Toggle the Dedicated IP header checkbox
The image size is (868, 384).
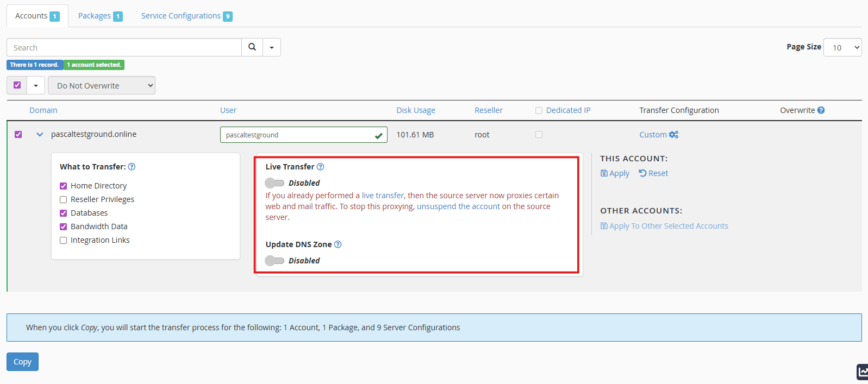coord(539,110)
